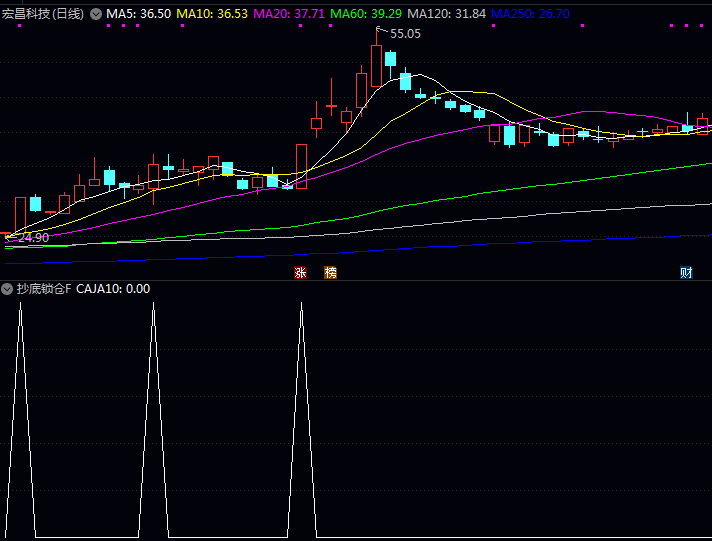Viewport: 712px width, 541px height.
Task: Click the second signal spike peak in lower panel
Action: (154, 305)
